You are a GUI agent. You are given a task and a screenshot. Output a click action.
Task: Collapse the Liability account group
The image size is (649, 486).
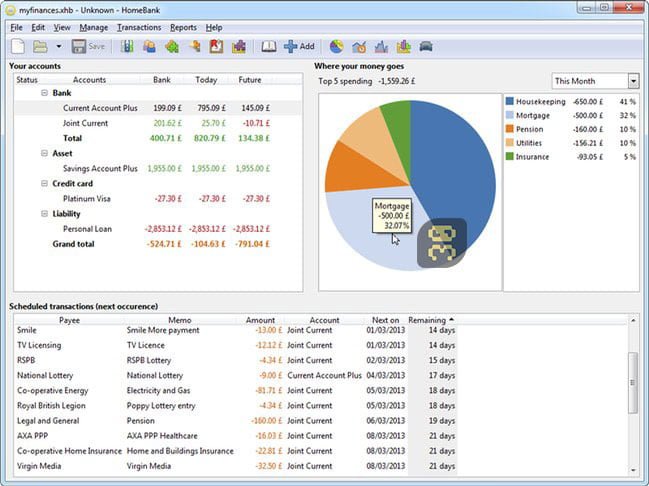[x=44, y=214]
